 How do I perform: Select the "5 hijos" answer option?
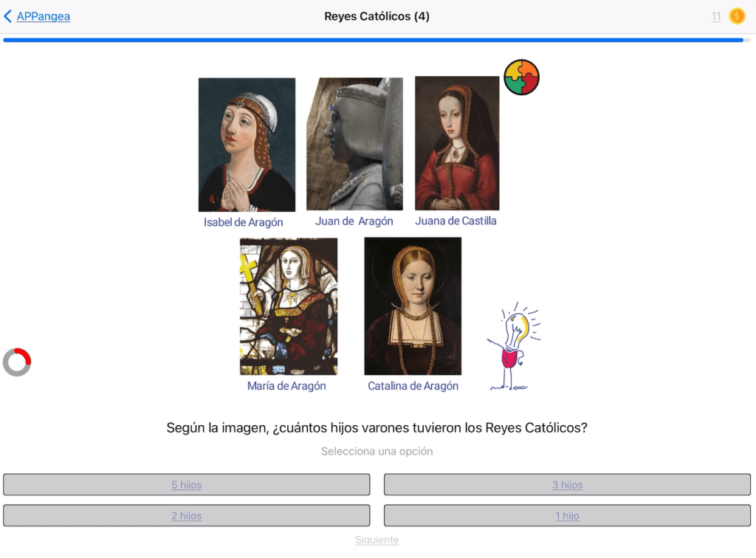point(186,485)
